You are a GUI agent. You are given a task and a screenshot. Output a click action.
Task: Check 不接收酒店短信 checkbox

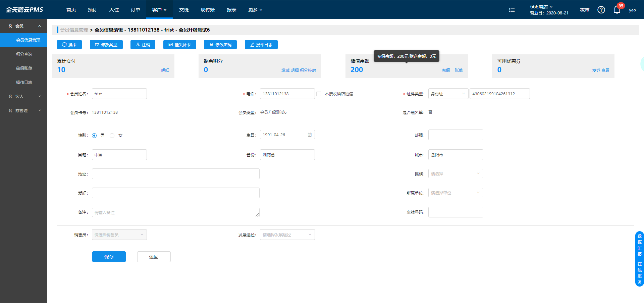click(319, 94)
